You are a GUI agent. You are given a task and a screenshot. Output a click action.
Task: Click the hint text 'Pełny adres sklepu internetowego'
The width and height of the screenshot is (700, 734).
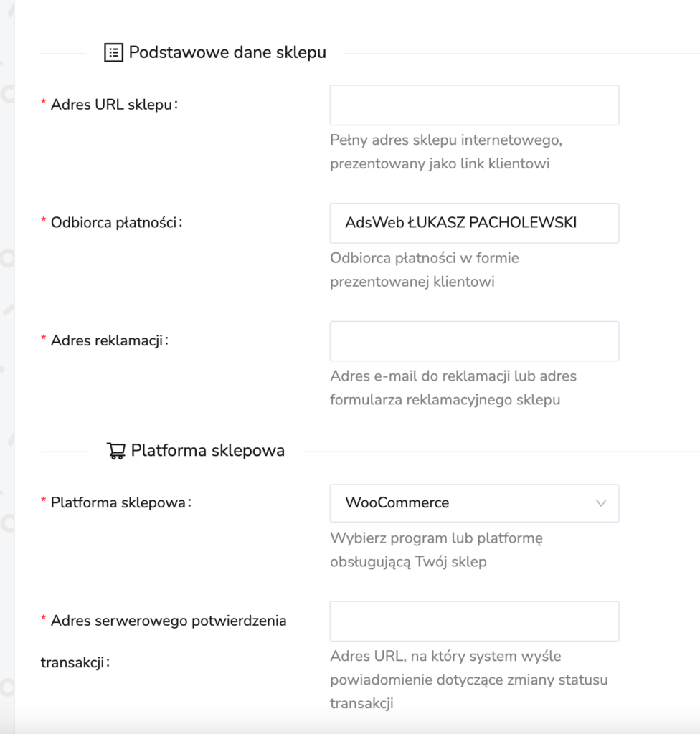446,140
